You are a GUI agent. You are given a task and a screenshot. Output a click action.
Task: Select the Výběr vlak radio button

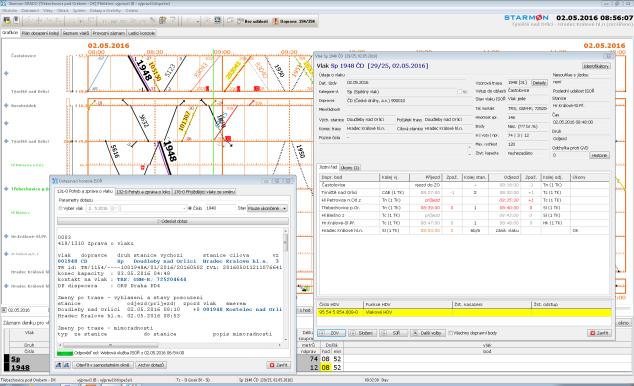61,208
